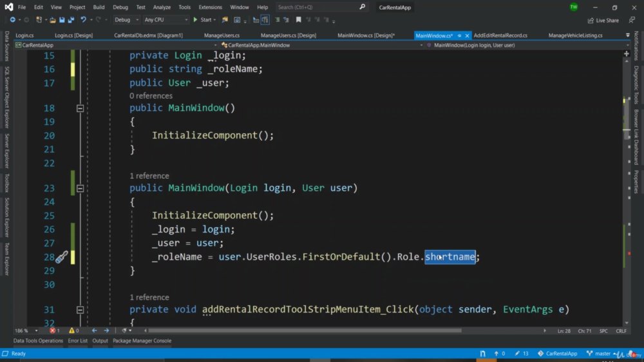Open the Debug configuration dropdown
Viewport: 644px width, 362px height.
coord(126,20)
